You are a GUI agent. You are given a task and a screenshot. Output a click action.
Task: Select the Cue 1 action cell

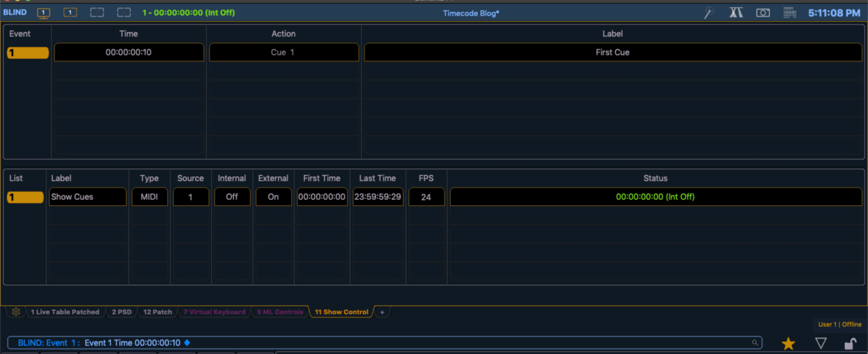point(283,53)
